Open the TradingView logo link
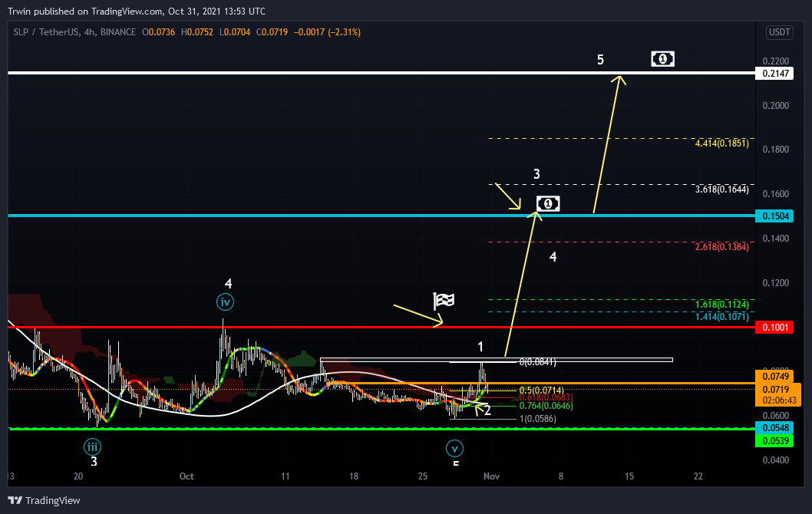The width and height of the screenshot is (812, 514). click(x=44, y=500)
